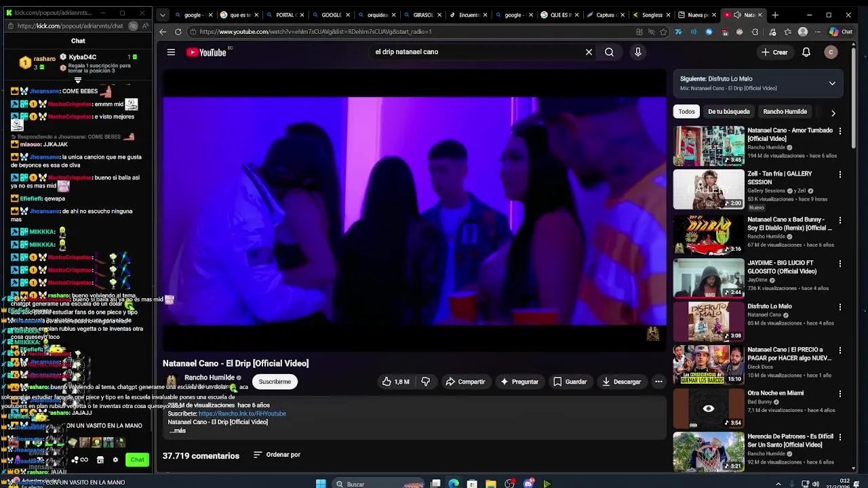Go back with the browser back arrow
868x488 pixels.
[163, 32]
